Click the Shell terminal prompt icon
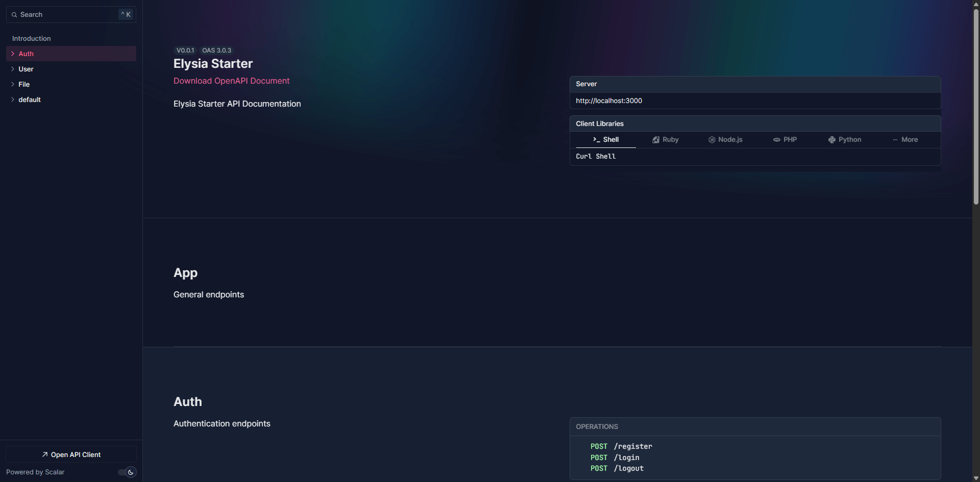The image size is (980, 482). 596,140
